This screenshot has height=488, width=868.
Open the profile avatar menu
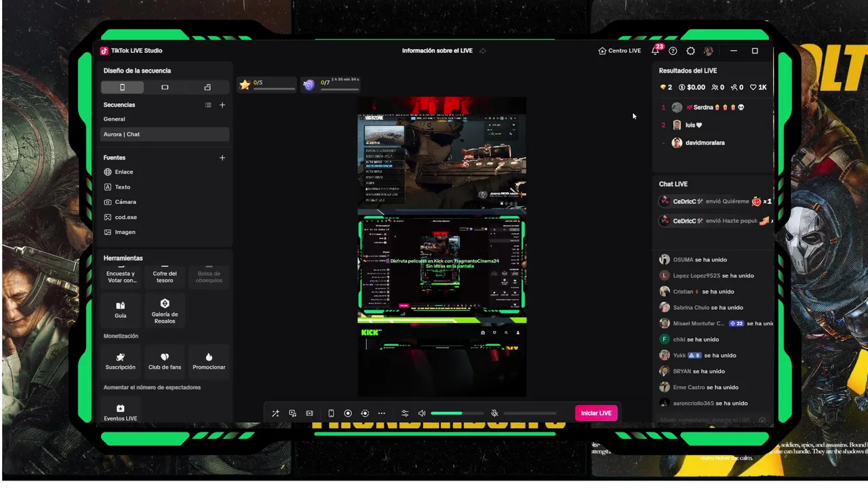click(709, 51)
